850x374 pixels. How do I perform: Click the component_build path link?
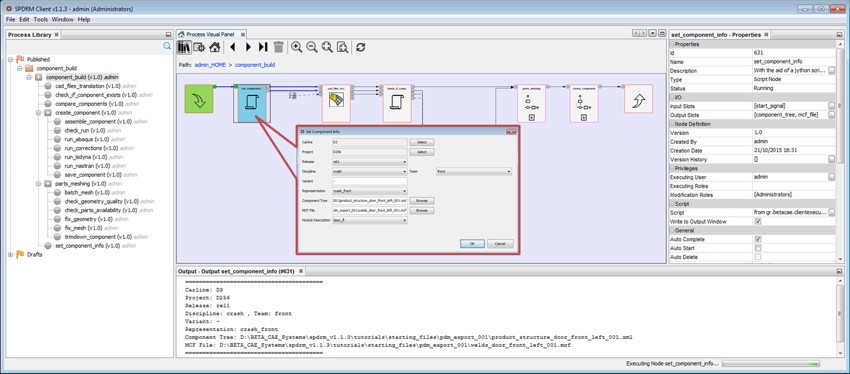point(255,65)
